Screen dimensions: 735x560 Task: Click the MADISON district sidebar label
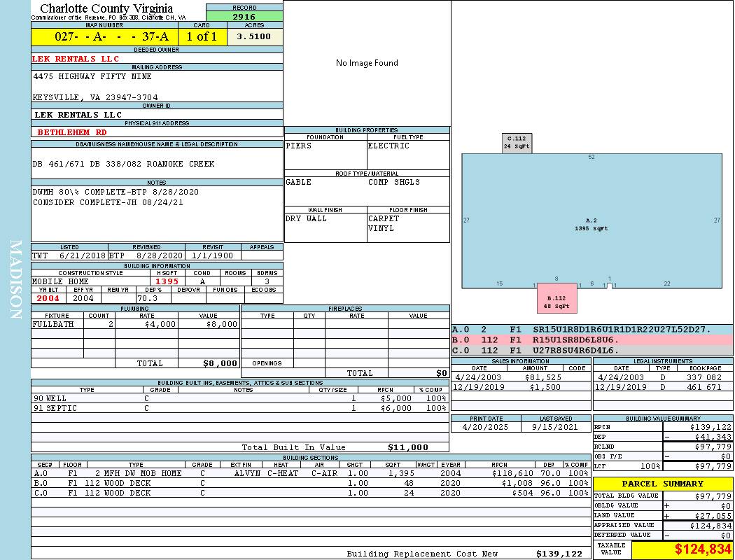pos(15,280)
